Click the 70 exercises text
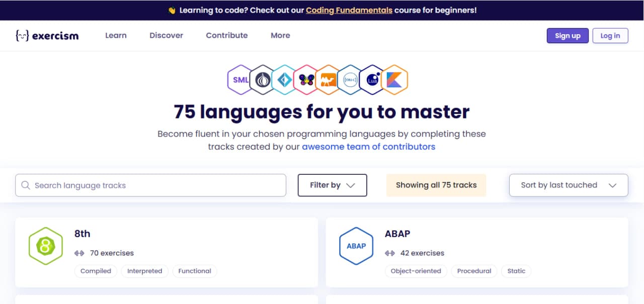 click(x=112, y=253)
